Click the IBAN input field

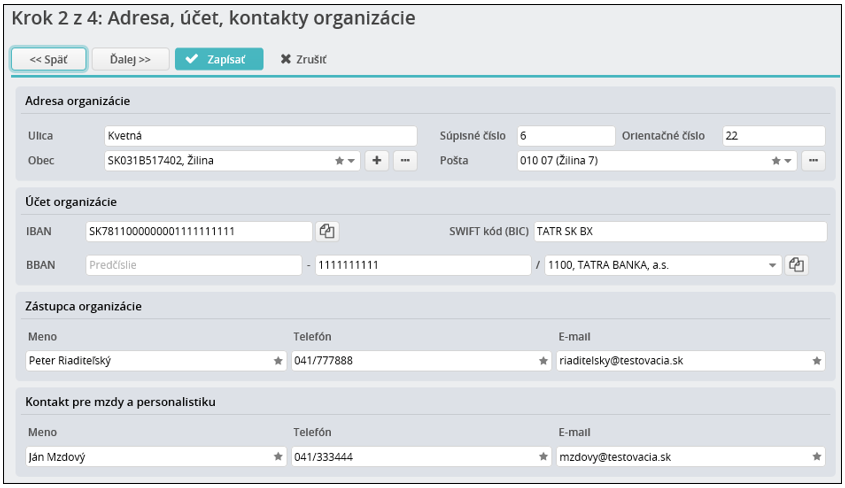coord(199,231)
